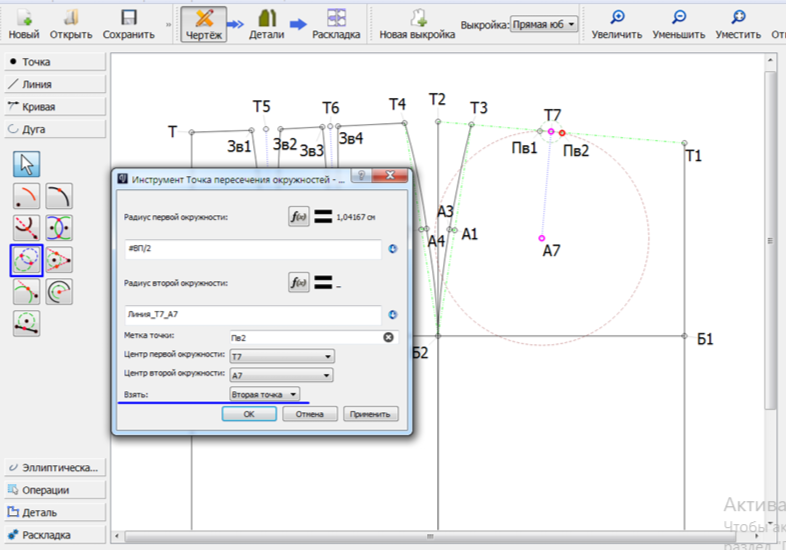Zoom out using the Уменьшить icon

679,18
